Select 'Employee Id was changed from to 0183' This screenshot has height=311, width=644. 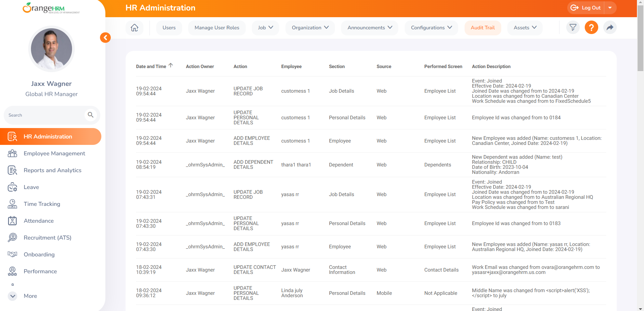[516, 223]
